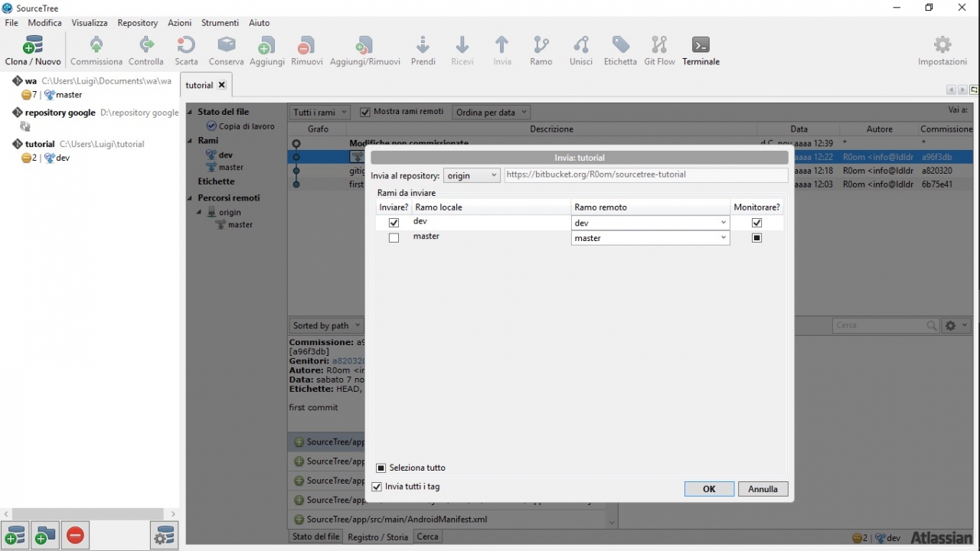Select the repository google bookmark

click(96, 112)
